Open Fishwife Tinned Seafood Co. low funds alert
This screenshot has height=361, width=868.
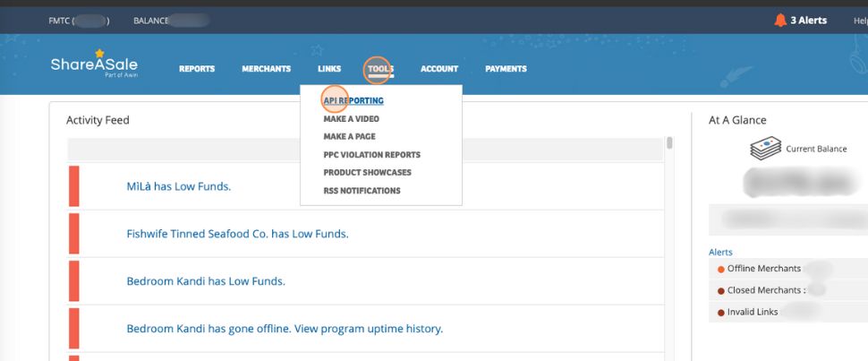click(237, 234)
